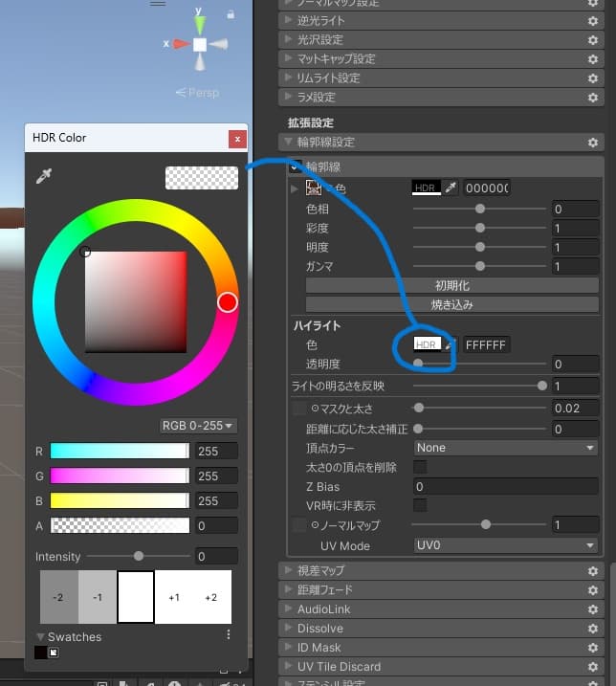
Task: Collapse the Swatches section
Action: [40, 636]
